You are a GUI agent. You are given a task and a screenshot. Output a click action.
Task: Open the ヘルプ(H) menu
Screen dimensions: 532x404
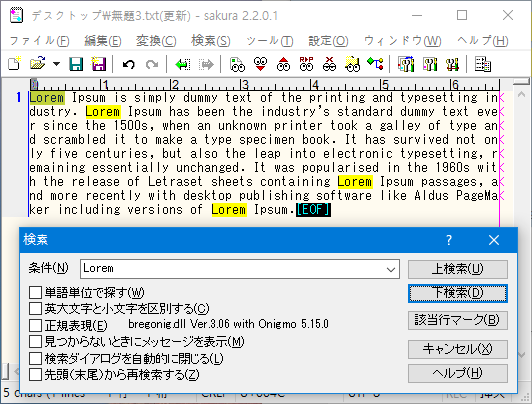point(482,41)
